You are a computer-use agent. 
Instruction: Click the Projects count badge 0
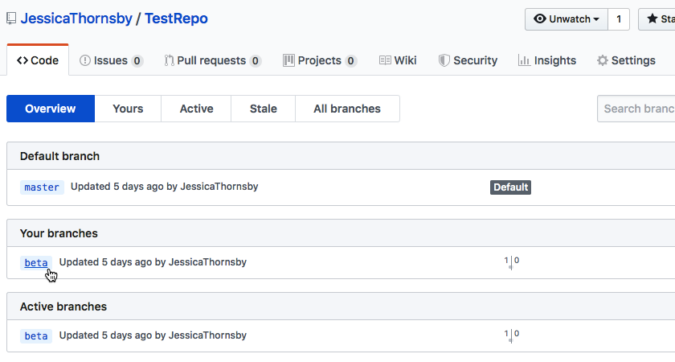tap(351, 61)
